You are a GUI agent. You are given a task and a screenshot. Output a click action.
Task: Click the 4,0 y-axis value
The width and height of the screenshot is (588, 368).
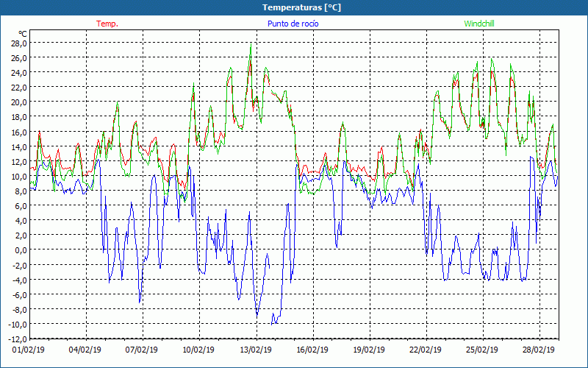click(x=21, y=220)
